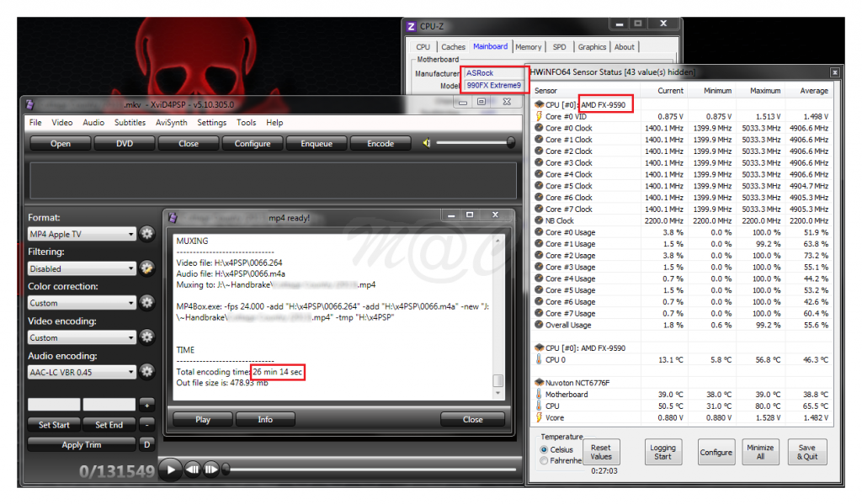The width and height of the screenshot is (862, 504).
Task: Step back one frame in player
Action: 192,470
